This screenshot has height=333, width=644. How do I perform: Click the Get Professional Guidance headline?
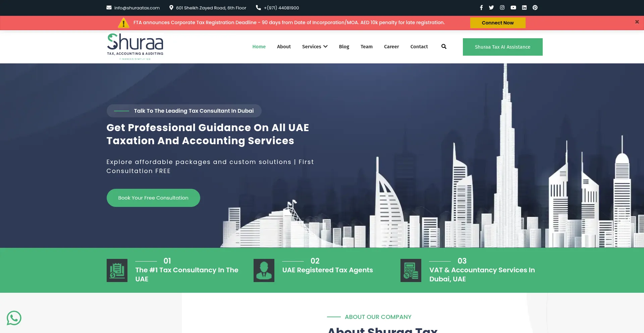click(208, 134)
